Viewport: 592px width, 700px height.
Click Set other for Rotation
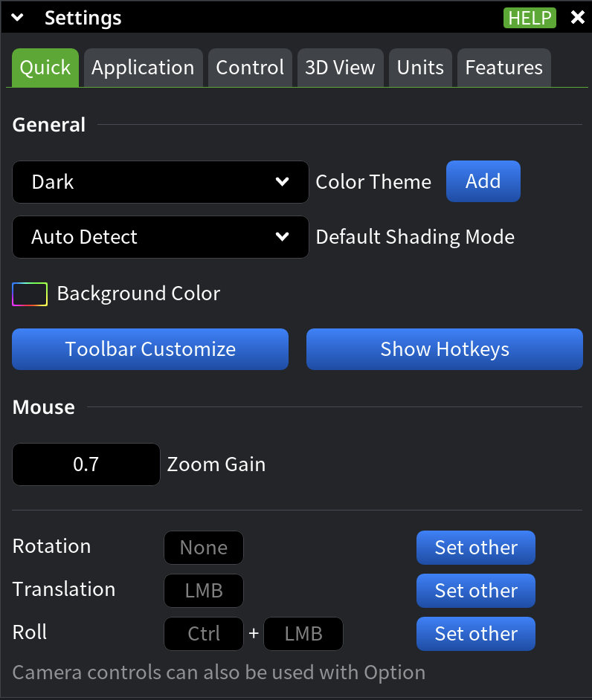click(x=475, y=547)
